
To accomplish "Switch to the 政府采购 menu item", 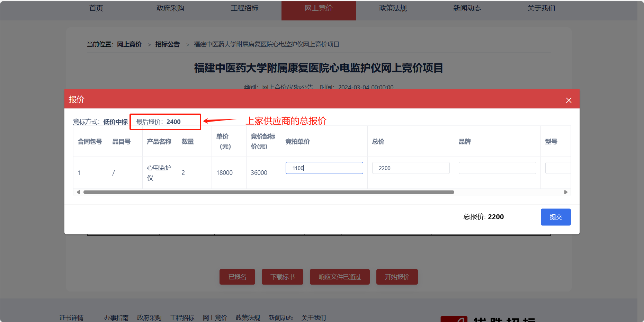I will (170, 8).
